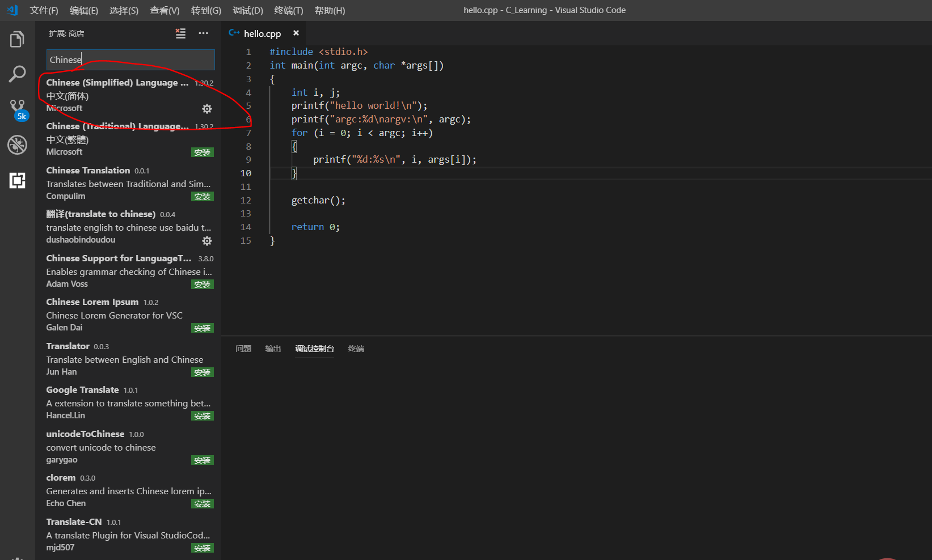Image resolution: width=932 pixels, height=560 pixels.
Task: Open the 调试(D) menu
Action: [x=248, y=10]
